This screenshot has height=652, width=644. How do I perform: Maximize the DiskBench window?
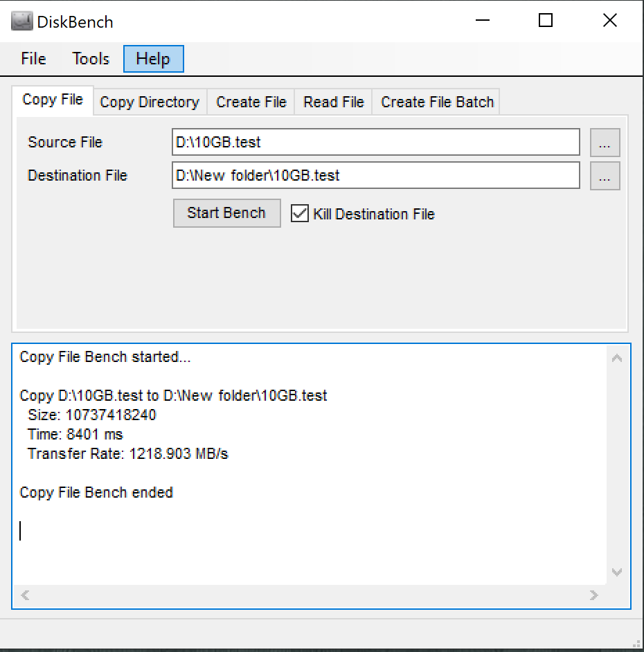(x=546, y=20)
